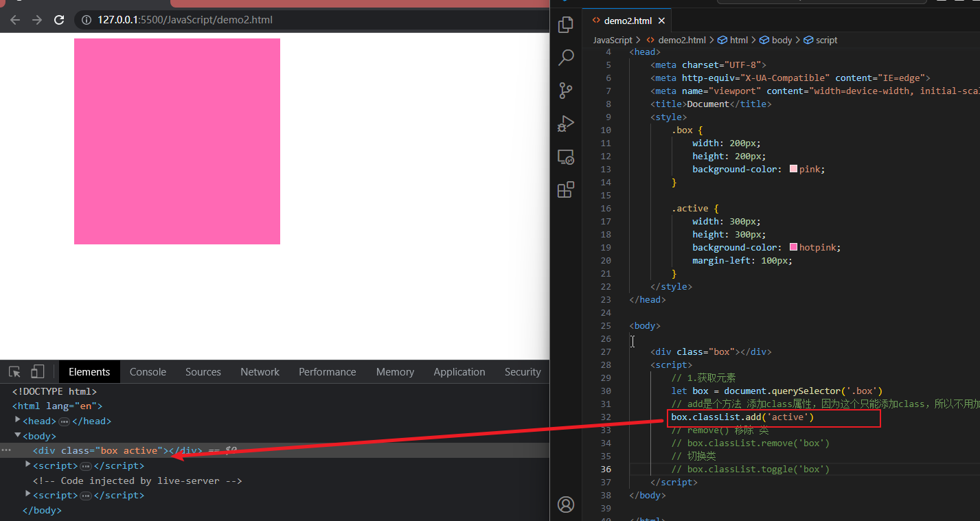The width and height of the screenshot is (980, 521).
Task: Open the Remote Explorer view
Action: 566,157
